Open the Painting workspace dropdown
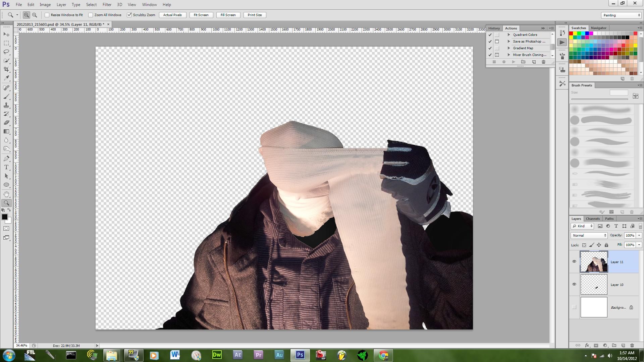The width and height of the screenshot is (644, 362). tap(621, 15)
